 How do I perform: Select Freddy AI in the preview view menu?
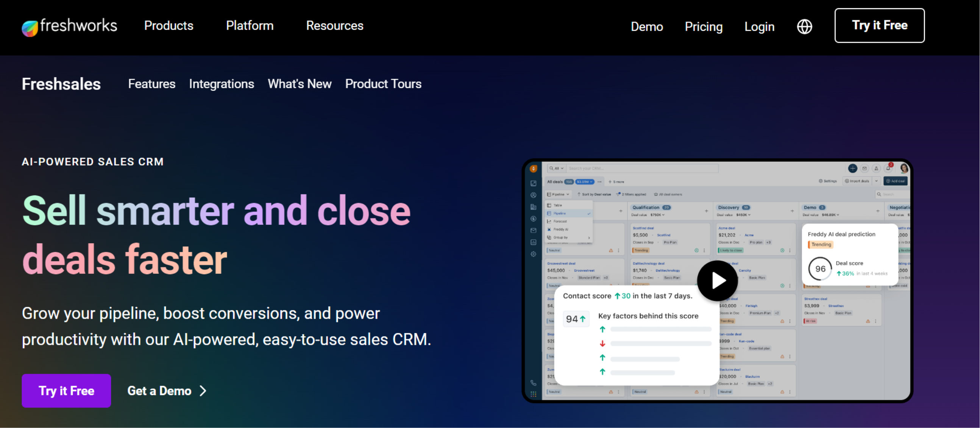(568, 230)
